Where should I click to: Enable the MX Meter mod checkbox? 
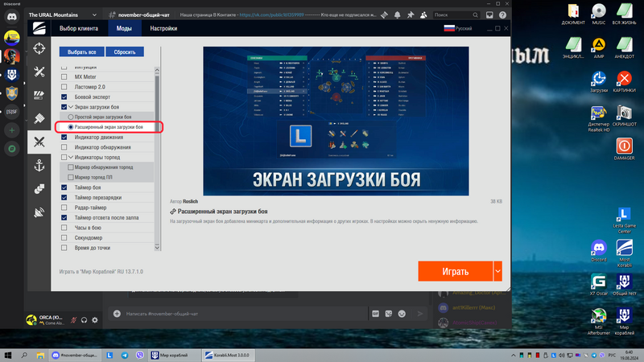point(64,76)
